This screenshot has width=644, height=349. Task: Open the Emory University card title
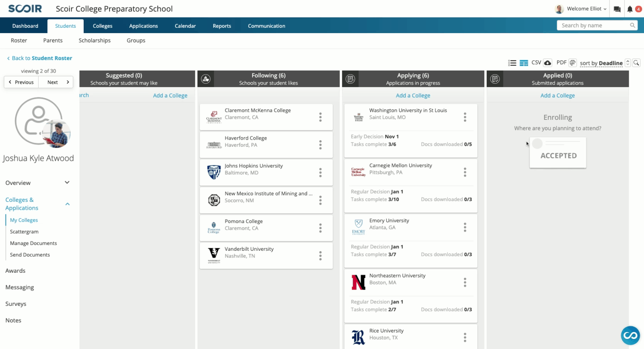[x=389, y=221]
